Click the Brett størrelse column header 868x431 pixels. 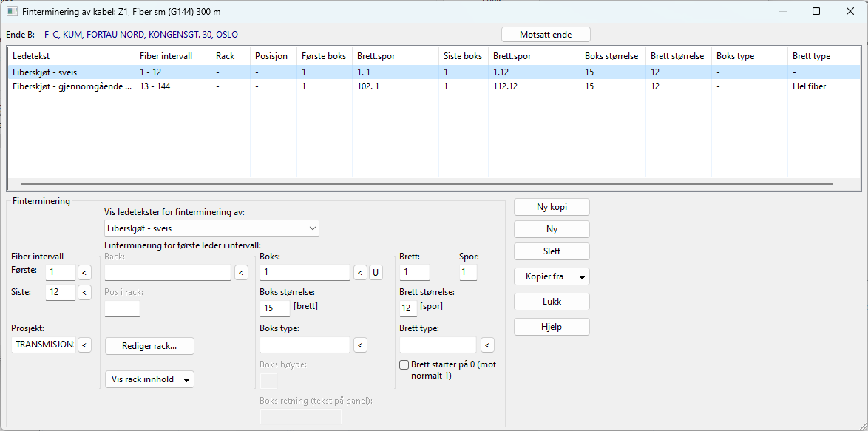pos(679,56)
